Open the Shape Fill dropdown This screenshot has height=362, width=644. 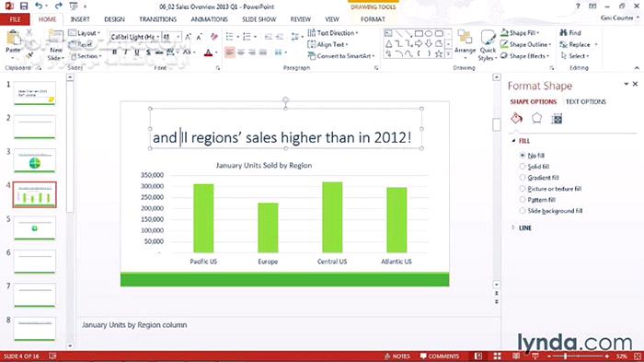point(520,33)
